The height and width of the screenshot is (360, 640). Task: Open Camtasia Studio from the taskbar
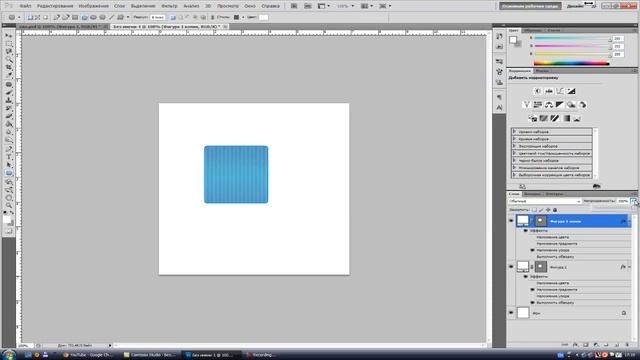pos(150,355)
